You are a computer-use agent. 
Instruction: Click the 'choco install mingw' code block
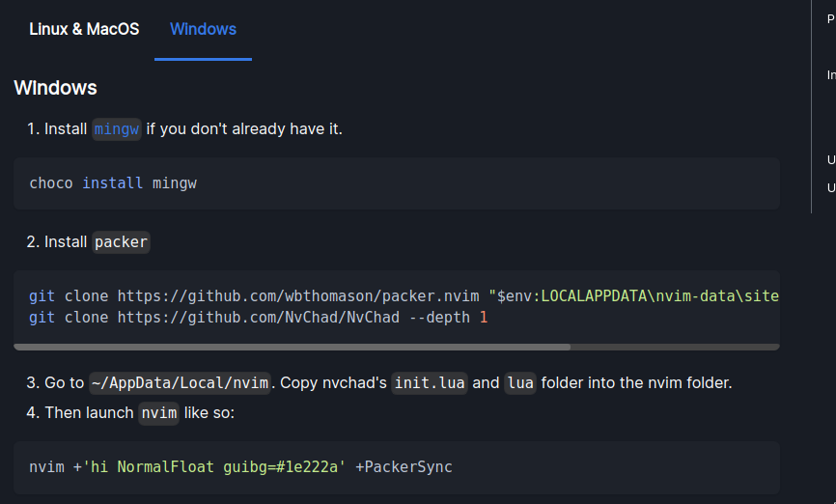pyautogui.click(x=397, y=183)
